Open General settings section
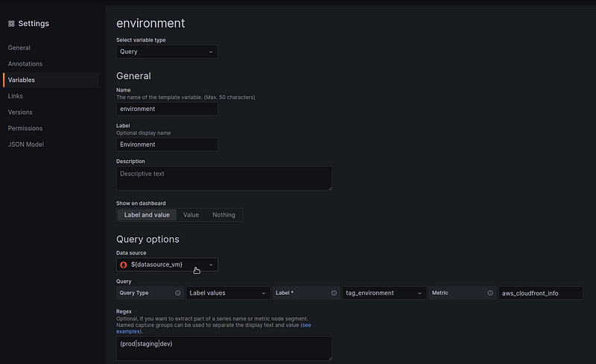 coord(19,48)
